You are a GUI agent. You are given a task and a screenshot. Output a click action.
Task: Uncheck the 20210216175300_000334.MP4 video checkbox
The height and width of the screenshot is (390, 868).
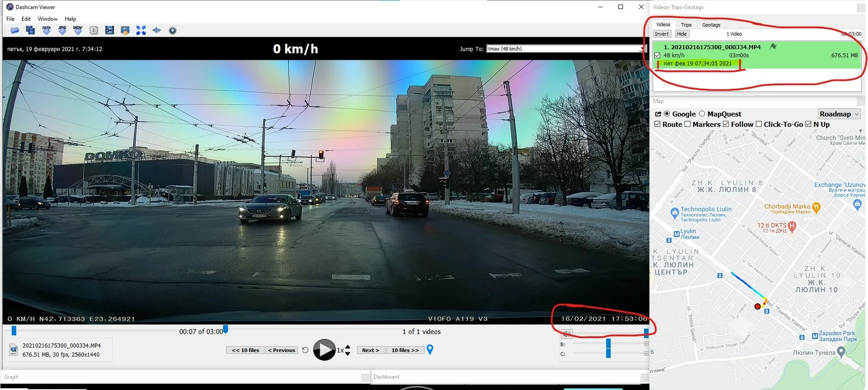click(657, 55)
